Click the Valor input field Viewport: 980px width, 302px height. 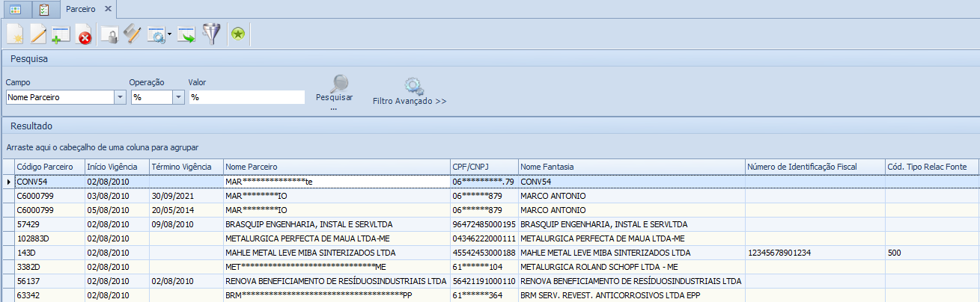click(247, 97)
